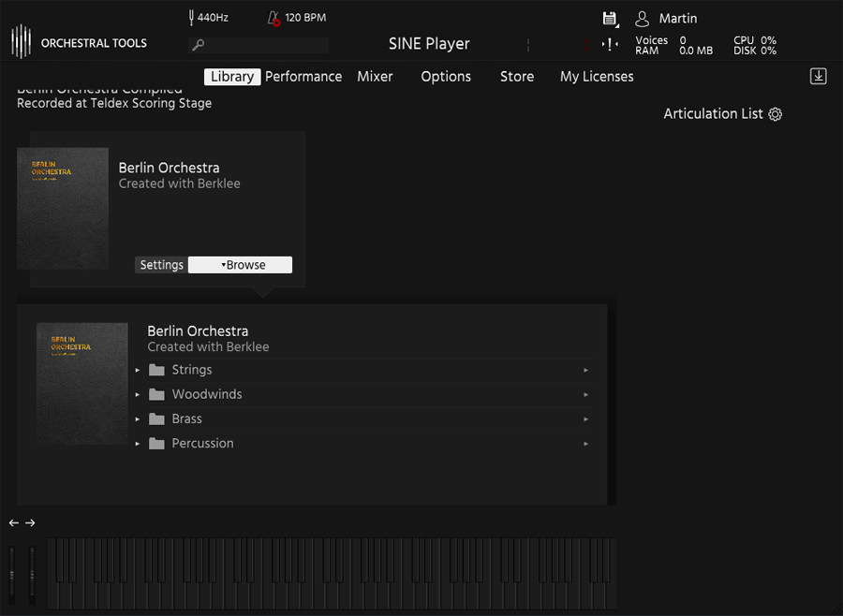Click the tuning fork 440Hz icon
The image size is (843, 616).
pyautogui.click(x=191, y=17)
